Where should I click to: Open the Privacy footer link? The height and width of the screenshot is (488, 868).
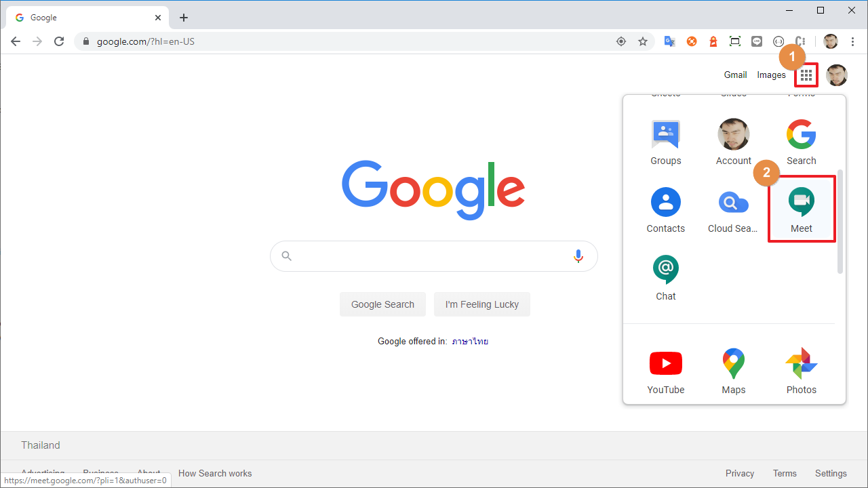(x=740, y=473)
